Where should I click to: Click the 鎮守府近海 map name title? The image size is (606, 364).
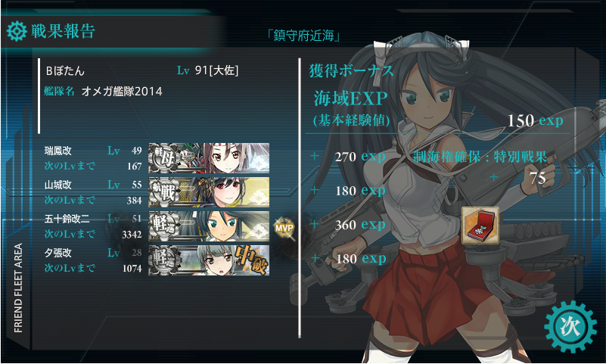tap(304, 36)
